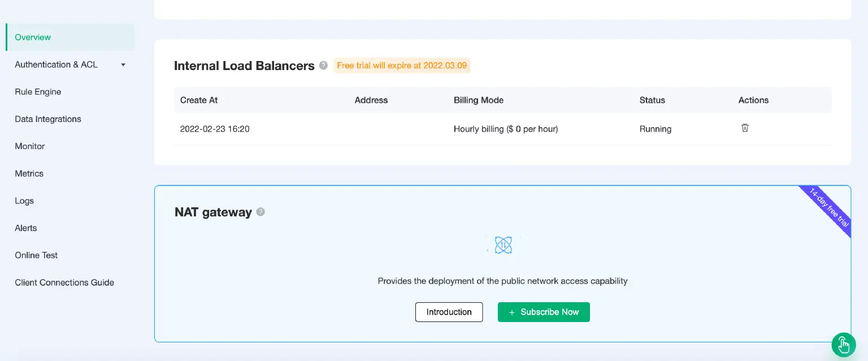This screenshot has height=361, width=868.
Task: Click the Introduction button
Action: point(449,312)
